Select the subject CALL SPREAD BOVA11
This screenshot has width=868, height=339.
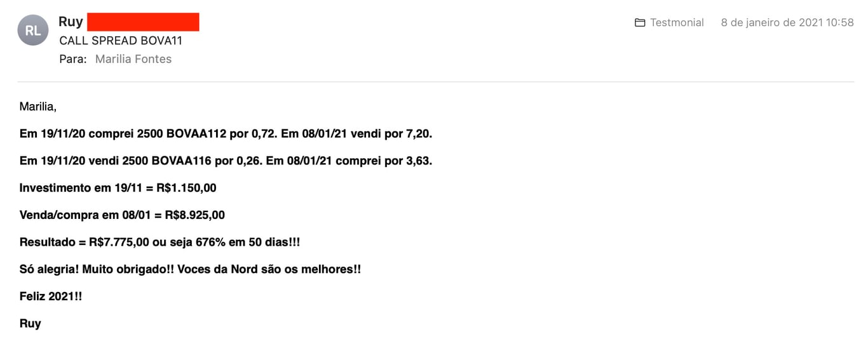tap(121, 41)
